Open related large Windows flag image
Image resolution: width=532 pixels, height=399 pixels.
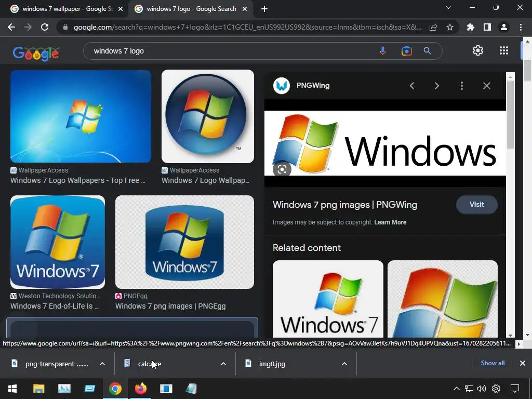(443, 299)
